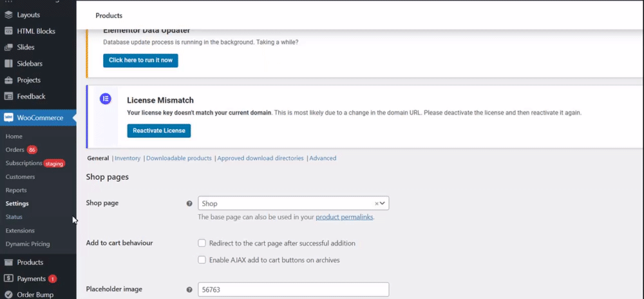Open the Payments sidebar menu

(x=31, y=278)
